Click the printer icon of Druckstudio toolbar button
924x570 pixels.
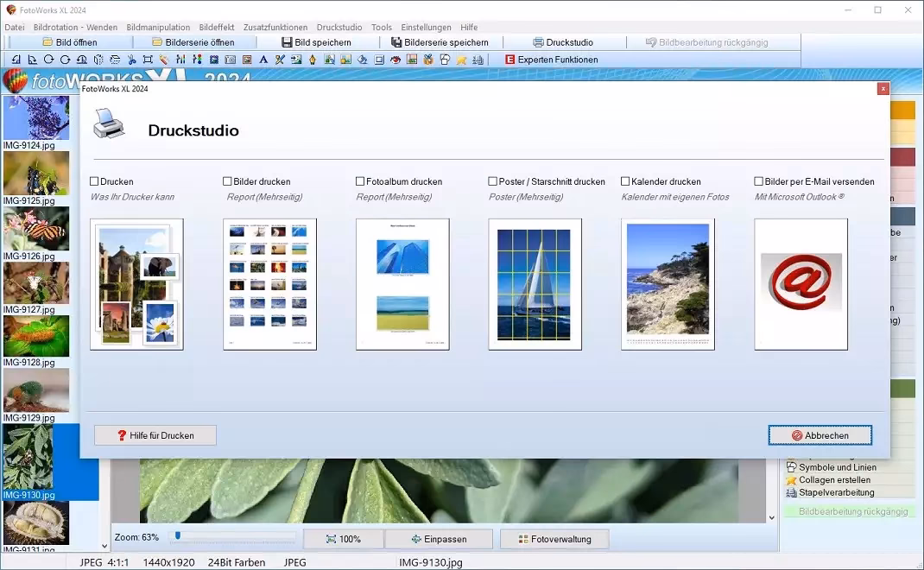click(538, 42)
